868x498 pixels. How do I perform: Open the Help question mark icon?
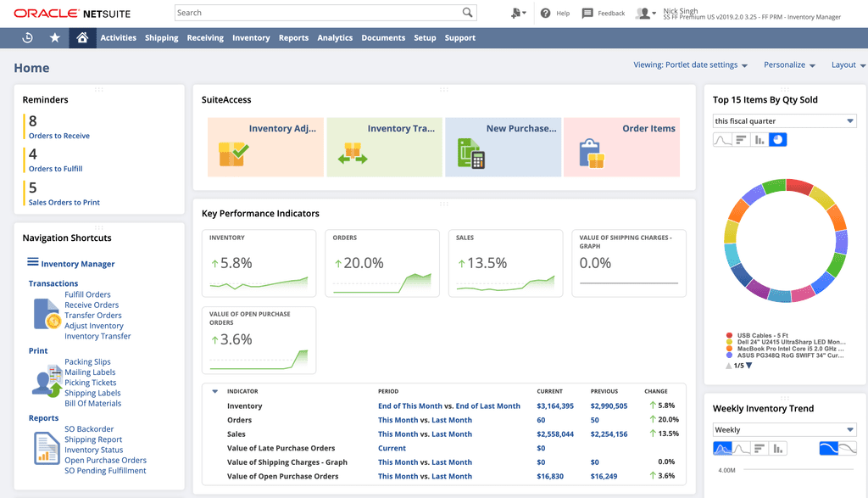click(x=545, y=13)
